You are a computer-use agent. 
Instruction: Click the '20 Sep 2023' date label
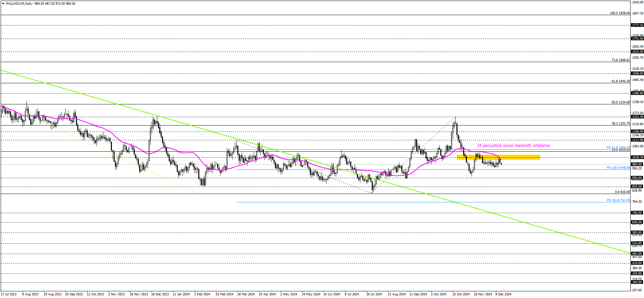point(74,294)
